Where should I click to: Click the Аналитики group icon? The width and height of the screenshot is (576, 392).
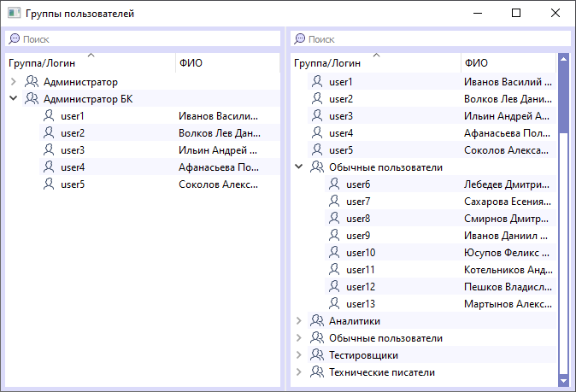(x=317, y=321)
